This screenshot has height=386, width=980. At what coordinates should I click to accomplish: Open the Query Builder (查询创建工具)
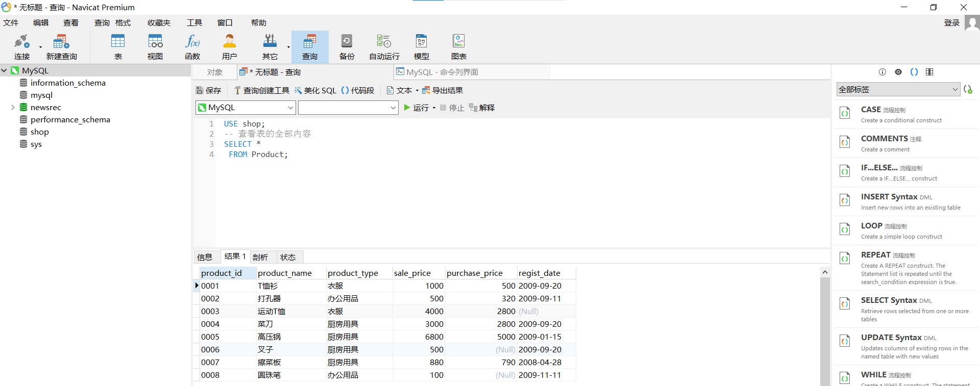point(261,90)
